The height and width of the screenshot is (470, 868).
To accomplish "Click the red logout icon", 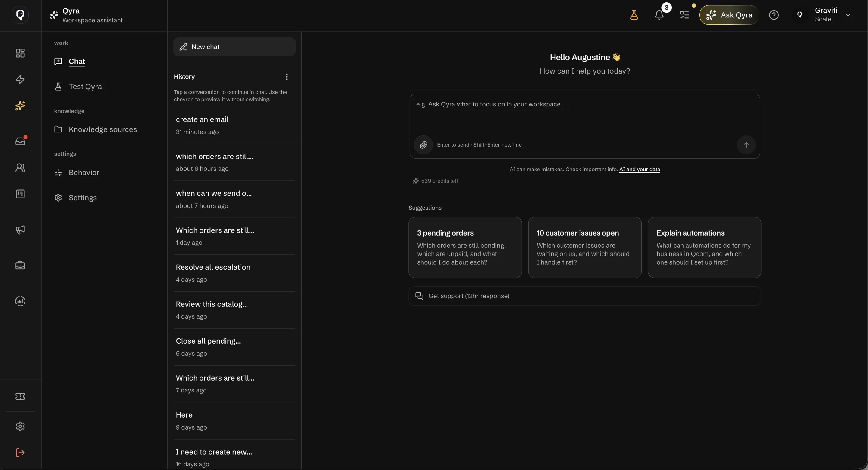I will click(x=20, y=453).
